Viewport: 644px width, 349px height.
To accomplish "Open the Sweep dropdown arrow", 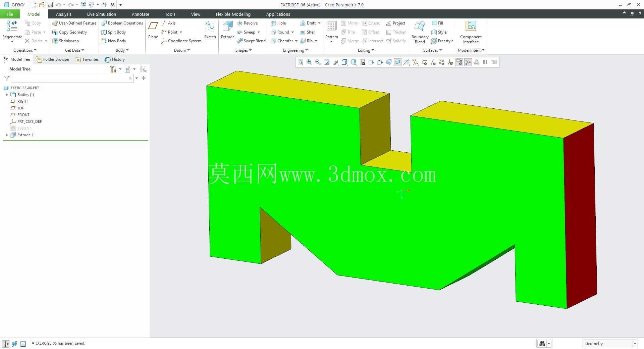I will coord(259,32).
